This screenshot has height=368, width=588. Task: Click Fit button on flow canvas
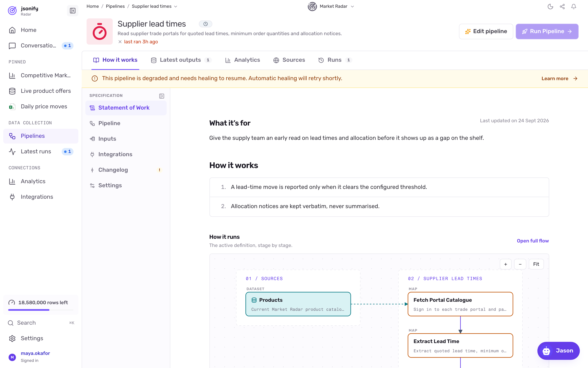coord(536,264)
